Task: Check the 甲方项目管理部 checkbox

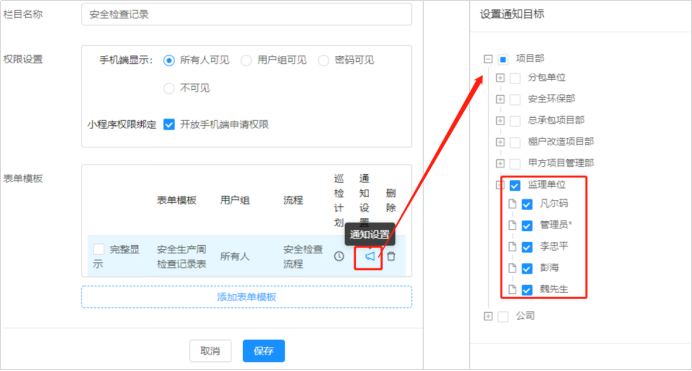Action: click(x=515, y=164)
